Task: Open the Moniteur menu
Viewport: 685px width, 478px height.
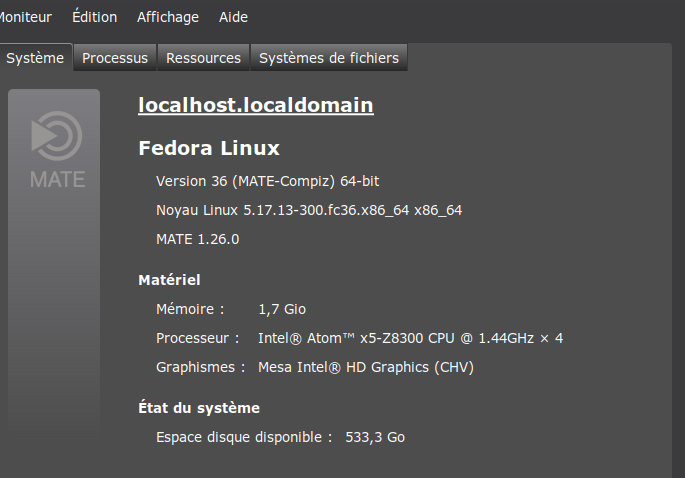Action: click(25, 17)
